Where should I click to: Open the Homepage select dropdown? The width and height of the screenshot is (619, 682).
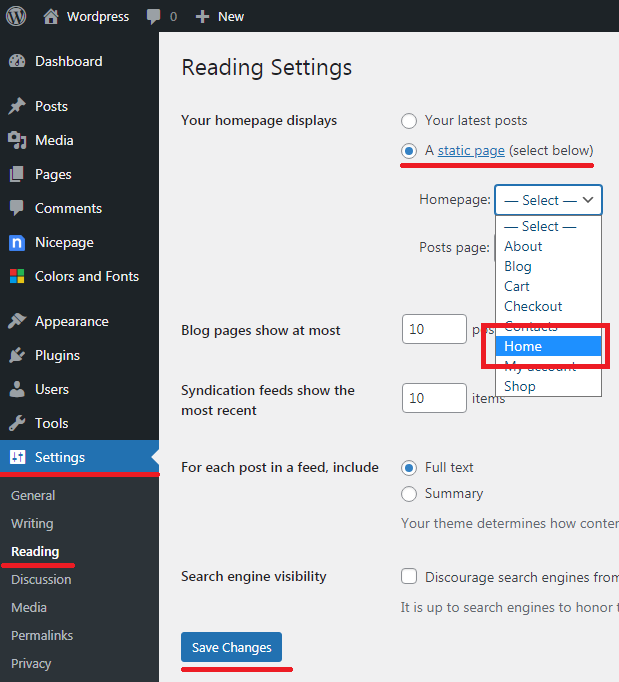click(549, 200)
